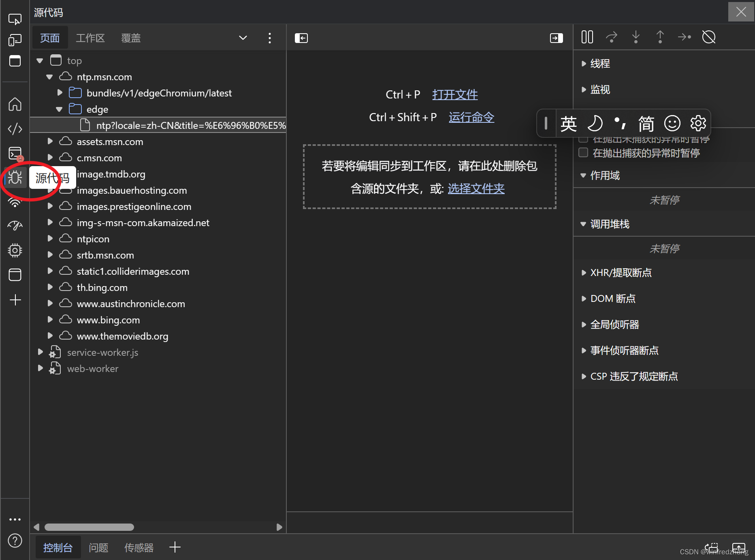Select the 控制台 drawer tab

(58, 548)
